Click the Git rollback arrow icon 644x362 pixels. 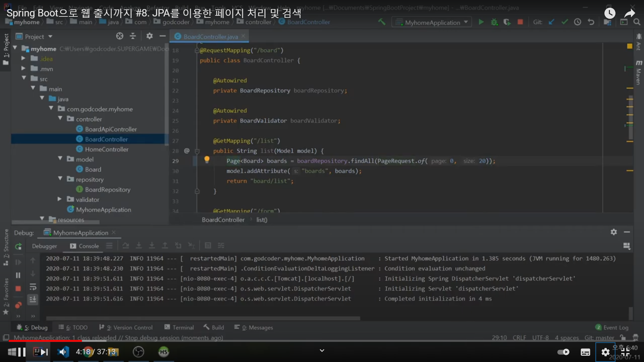click(x=591, y=22)
